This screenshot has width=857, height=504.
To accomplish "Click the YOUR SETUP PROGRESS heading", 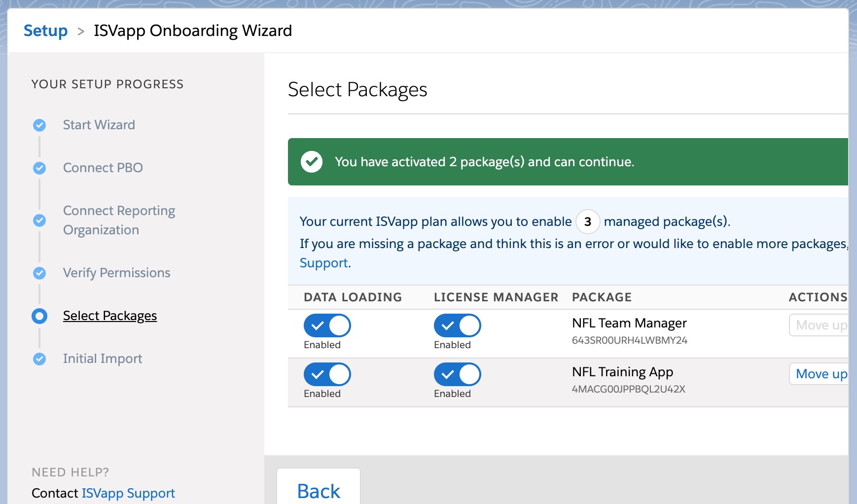I will 107,84.
